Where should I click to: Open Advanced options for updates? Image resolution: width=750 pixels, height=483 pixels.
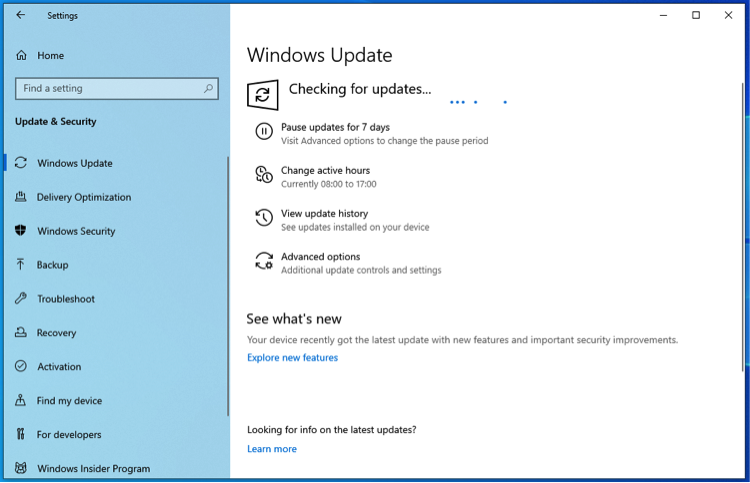click(x=320, y=257)
